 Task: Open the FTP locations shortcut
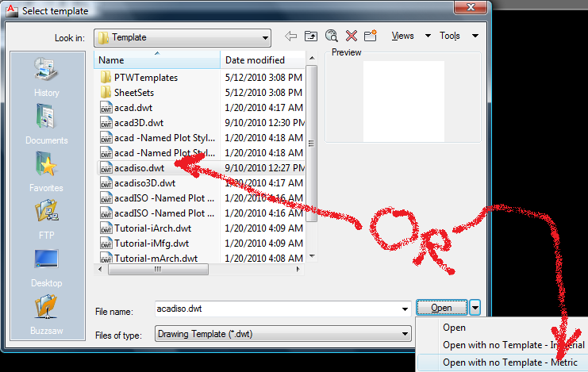coord(47,219)
